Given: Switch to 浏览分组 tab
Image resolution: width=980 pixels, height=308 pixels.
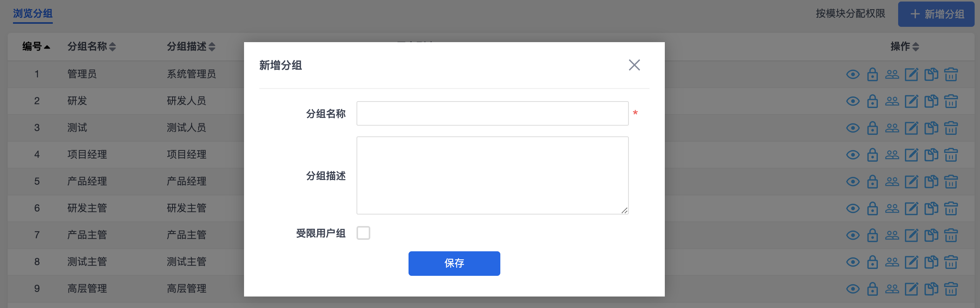Looking at the screenshot, I should 33,14.
